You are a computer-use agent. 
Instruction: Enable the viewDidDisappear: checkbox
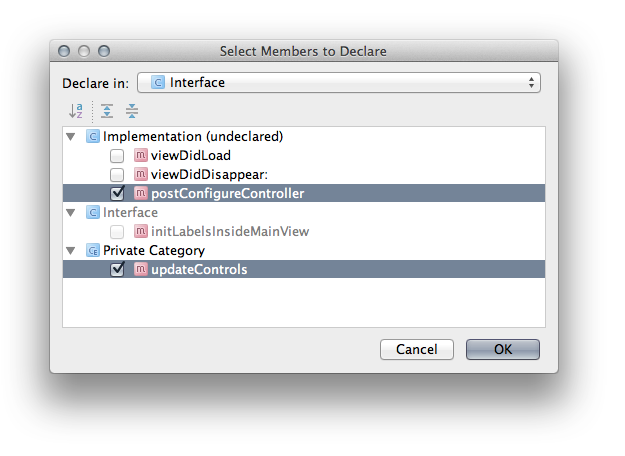tap(117, 175)
